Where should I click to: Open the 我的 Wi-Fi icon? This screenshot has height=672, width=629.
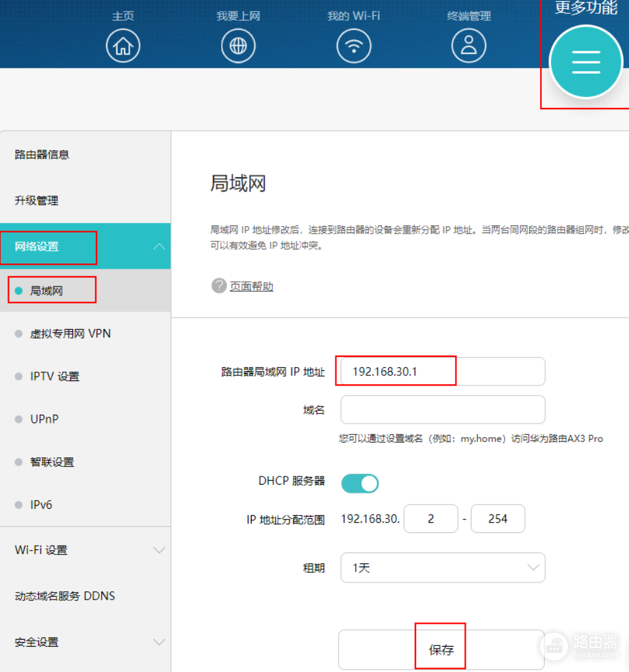354,46
